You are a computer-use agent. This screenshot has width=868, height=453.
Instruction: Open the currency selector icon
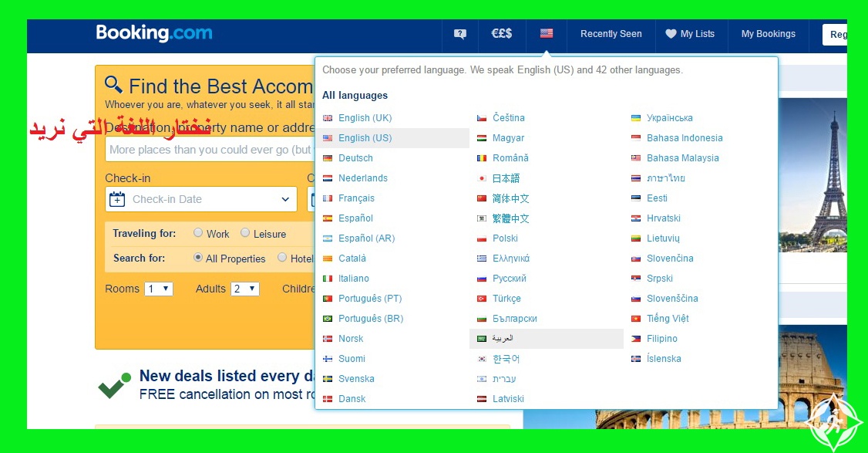502,34
